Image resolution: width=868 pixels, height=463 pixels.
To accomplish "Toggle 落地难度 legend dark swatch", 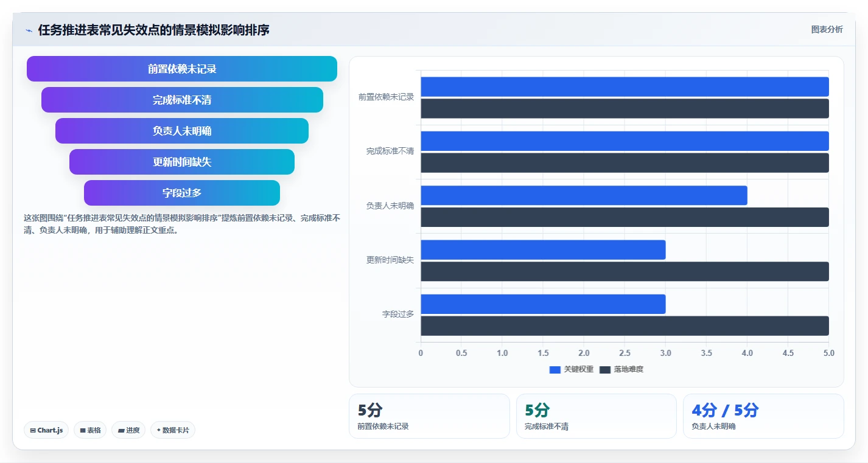I will tap(604, 369).
